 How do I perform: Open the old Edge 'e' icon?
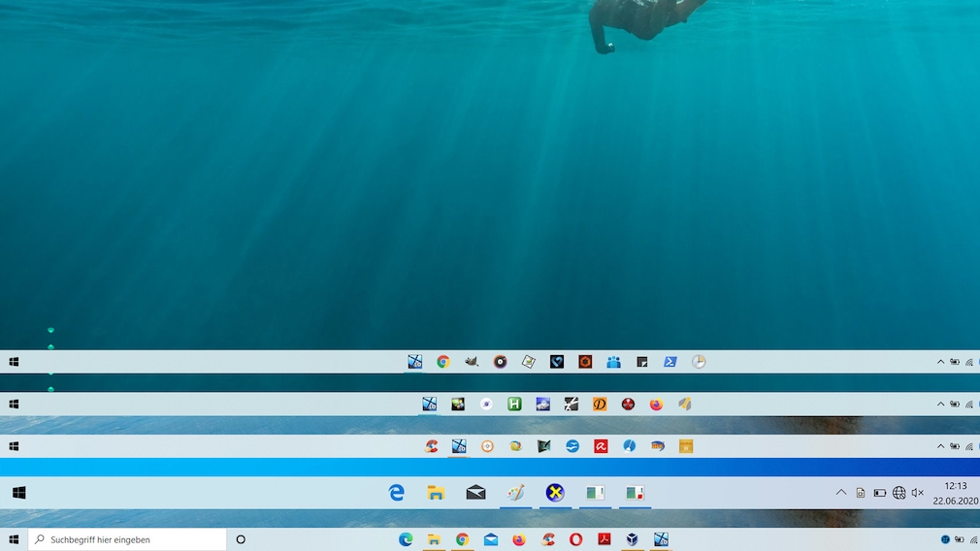tap(397, 493)
